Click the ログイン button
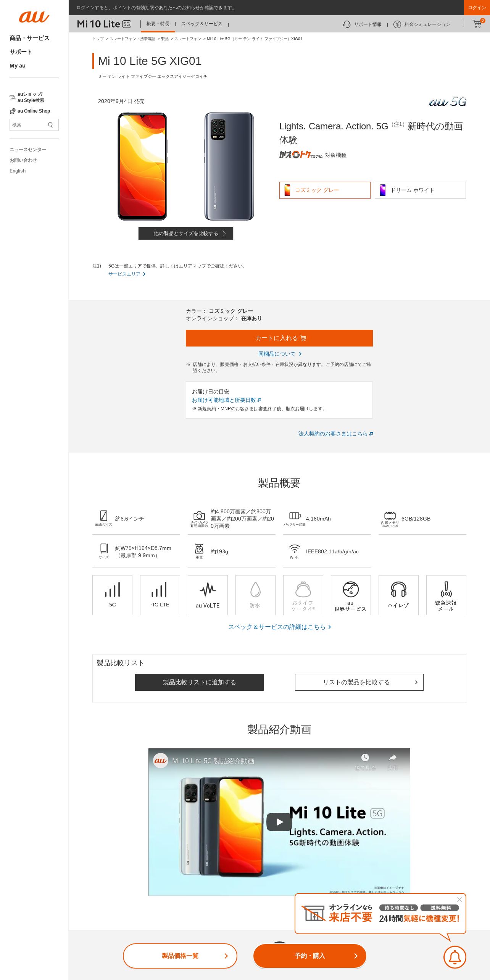 (477, 8)
